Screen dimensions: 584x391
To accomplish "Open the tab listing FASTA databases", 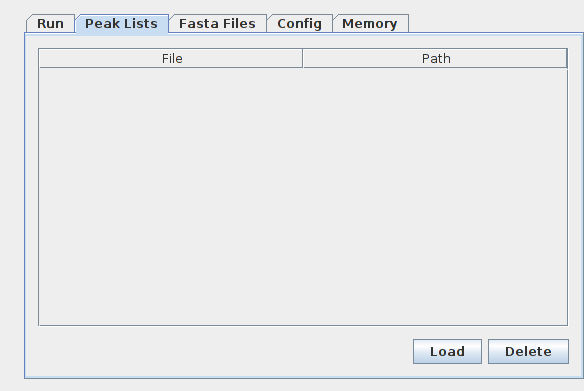I will pyautogui.click(x=218, y=23).
